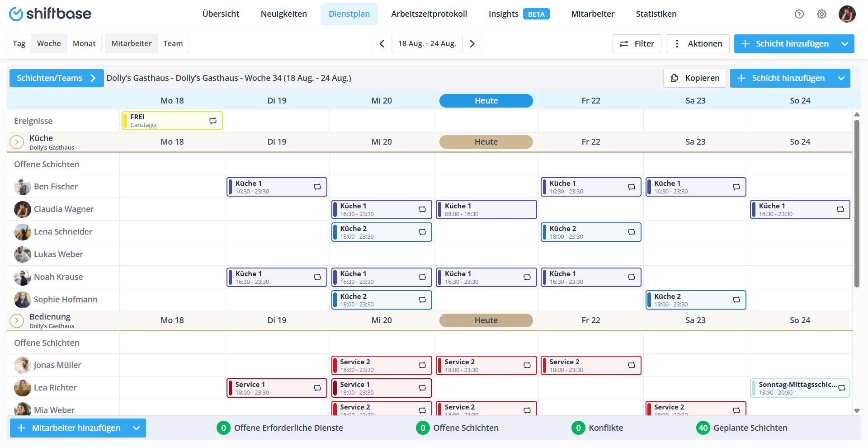Open the Insights BETA tab
Viewport: 868px width, 447px height.
pyautogui.click(x=519, y=14)
